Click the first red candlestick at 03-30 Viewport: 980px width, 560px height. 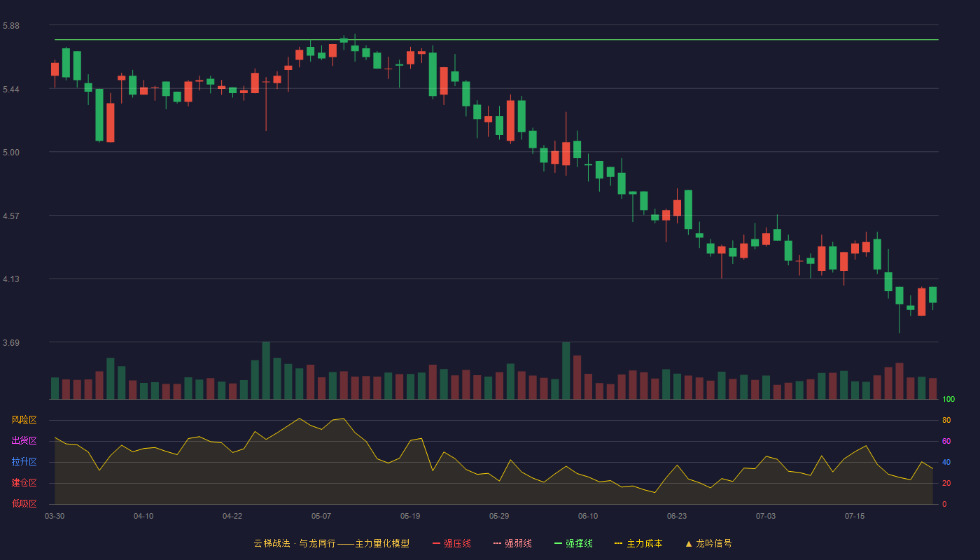[x=55, y=69]
